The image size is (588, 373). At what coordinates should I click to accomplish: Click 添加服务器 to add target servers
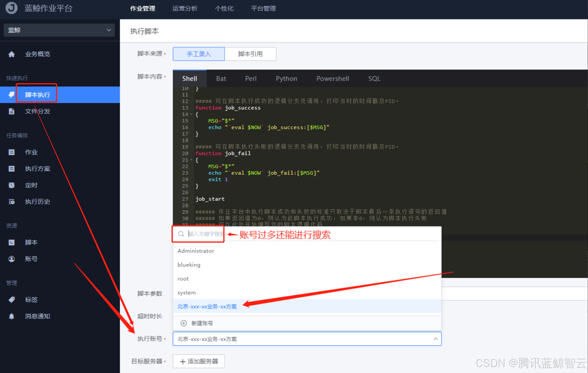click(199, 361)
